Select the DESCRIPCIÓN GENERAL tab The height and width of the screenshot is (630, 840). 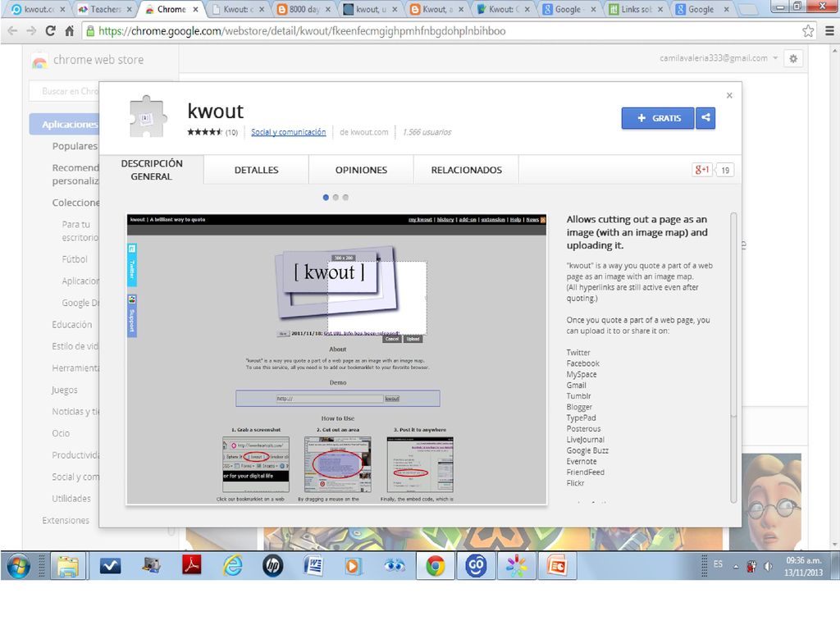tap(152, 170)
